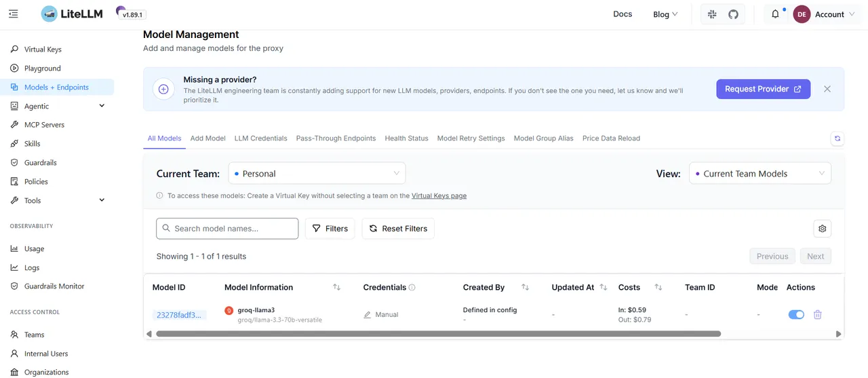868x378 pixels.
Task: Click the plus circle icon in the banner
Action: click(163, 89)
